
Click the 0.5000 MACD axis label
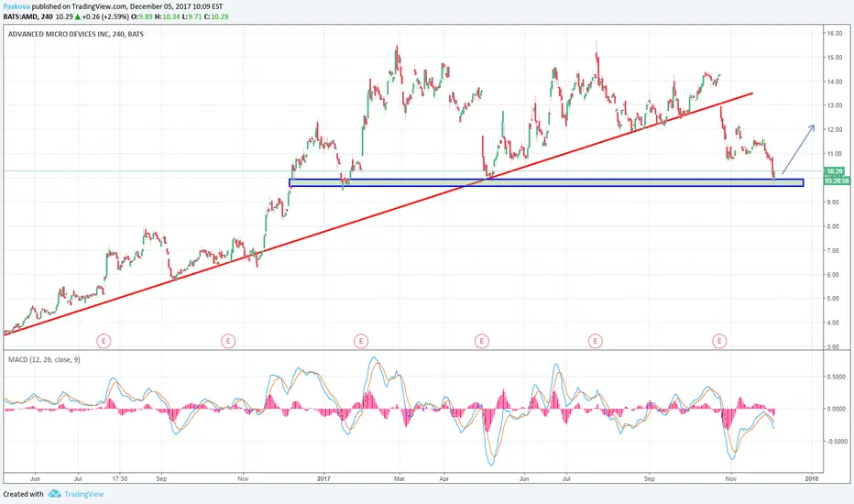(x=837, y=377)
